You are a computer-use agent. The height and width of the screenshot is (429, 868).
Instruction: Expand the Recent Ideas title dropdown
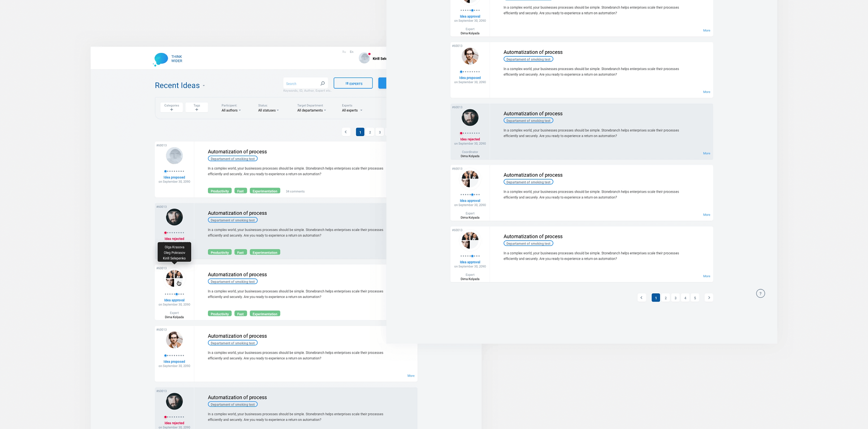coord(204,86)
